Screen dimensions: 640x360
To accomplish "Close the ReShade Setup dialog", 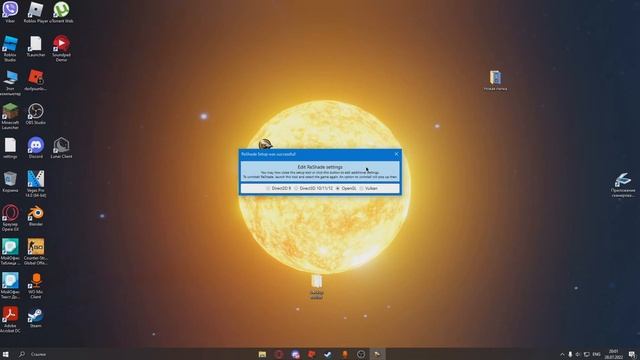I will pos(396,154).
